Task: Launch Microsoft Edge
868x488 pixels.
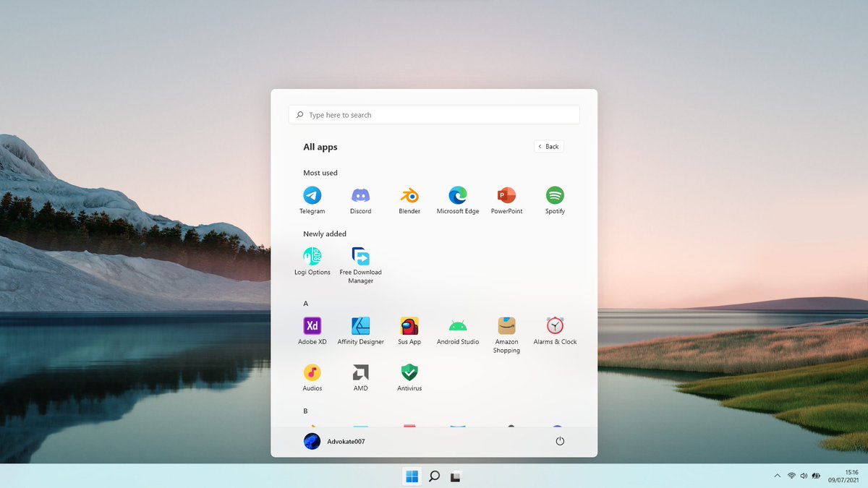Action: tap(458, 200)
